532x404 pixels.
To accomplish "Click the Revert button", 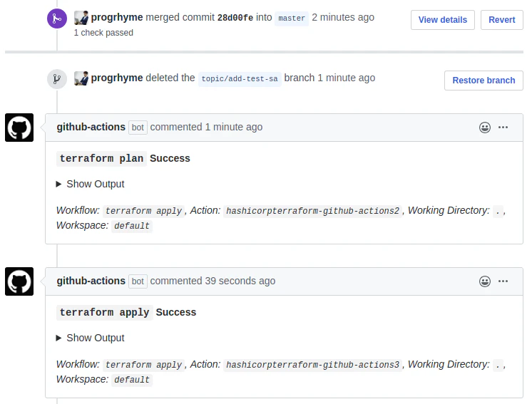I will [x=502, y=20].
